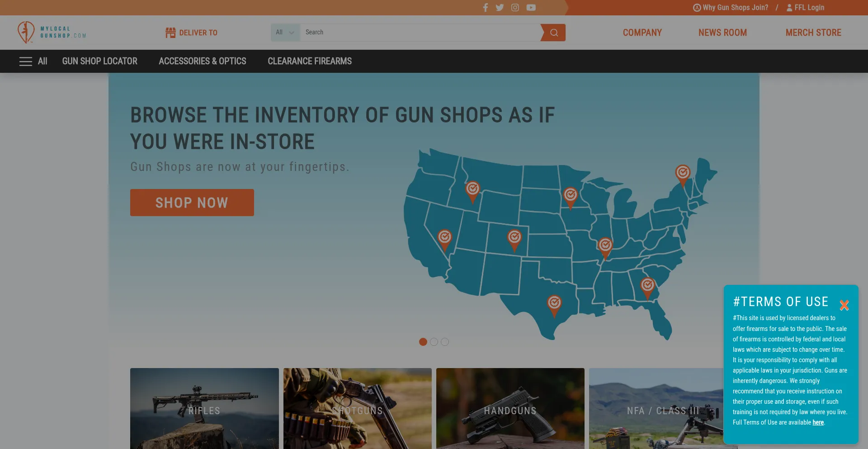This screenshot has width=868, height=449.
Task: Open the Instagram social icon
Action: [515, 8]
